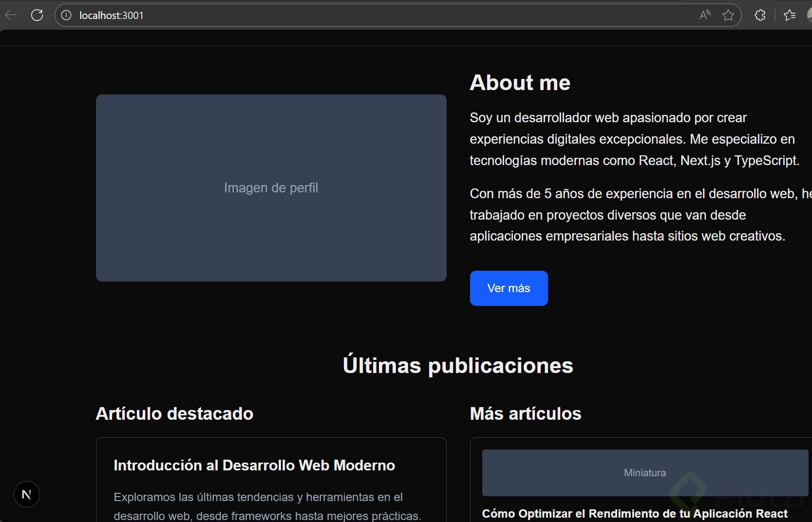Screen dimensions: 812x522
Task: Click the localhost:3001 address bar
Action: tap(398, 15)
